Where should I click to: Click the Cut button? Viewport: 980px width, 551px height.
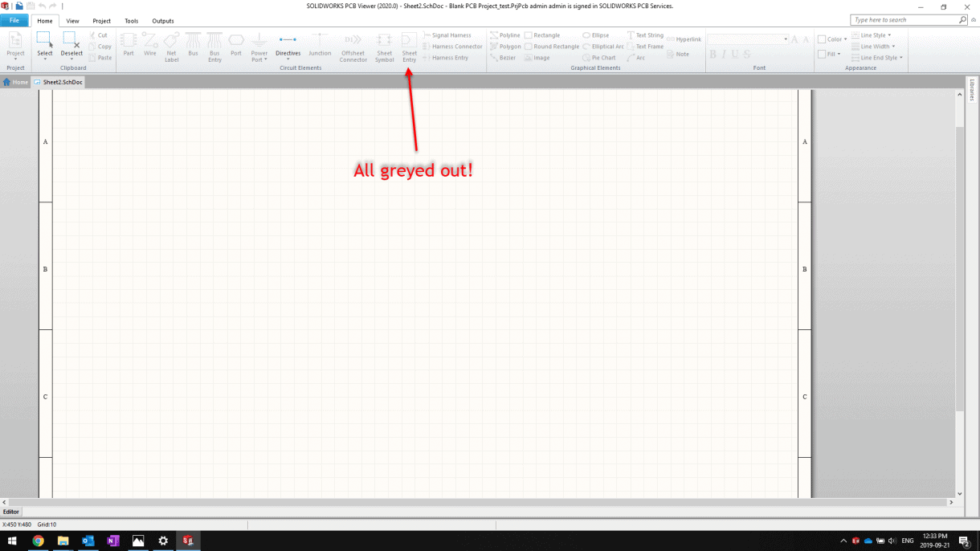point(98,35)
